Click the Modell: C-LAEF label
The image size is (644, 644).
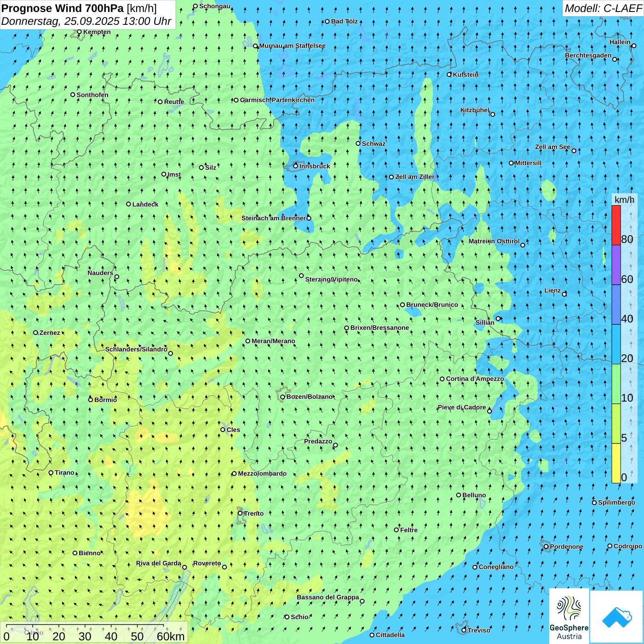click(603, 8)
